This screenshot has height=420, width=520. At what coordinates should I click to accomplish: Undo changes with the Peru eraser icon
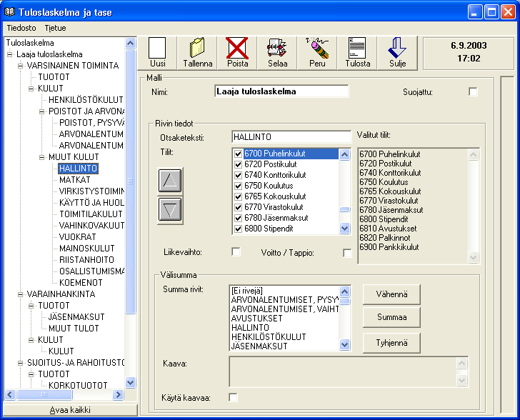tap(317, 48)
